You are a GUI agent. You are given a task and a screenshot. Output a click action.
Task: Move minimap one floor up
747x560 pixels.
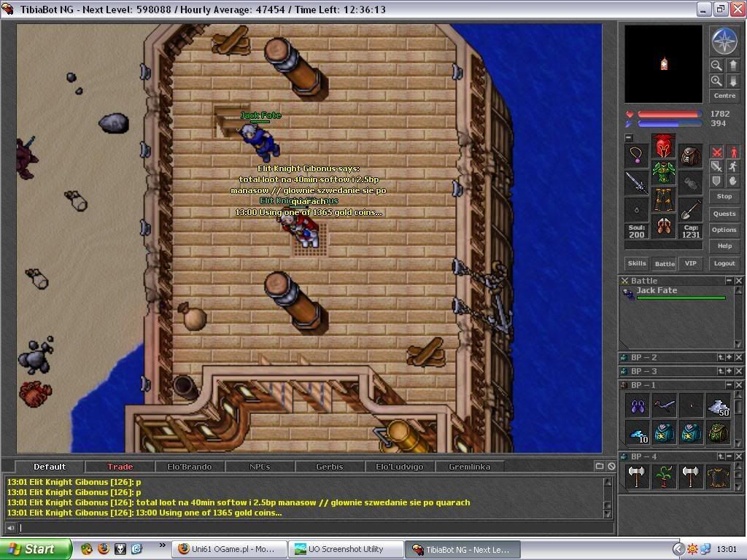[x=732, y=65]
